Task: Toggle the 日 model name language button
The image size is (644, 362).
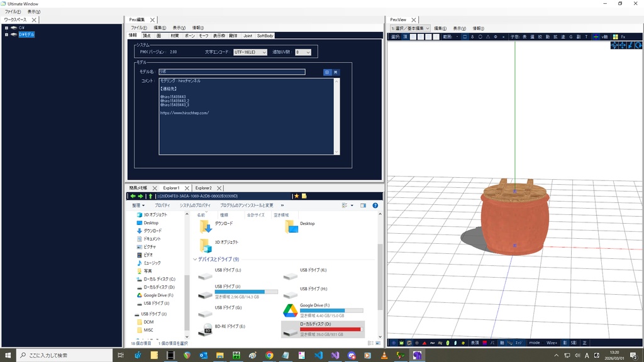Action: click(x=326, y=72)
